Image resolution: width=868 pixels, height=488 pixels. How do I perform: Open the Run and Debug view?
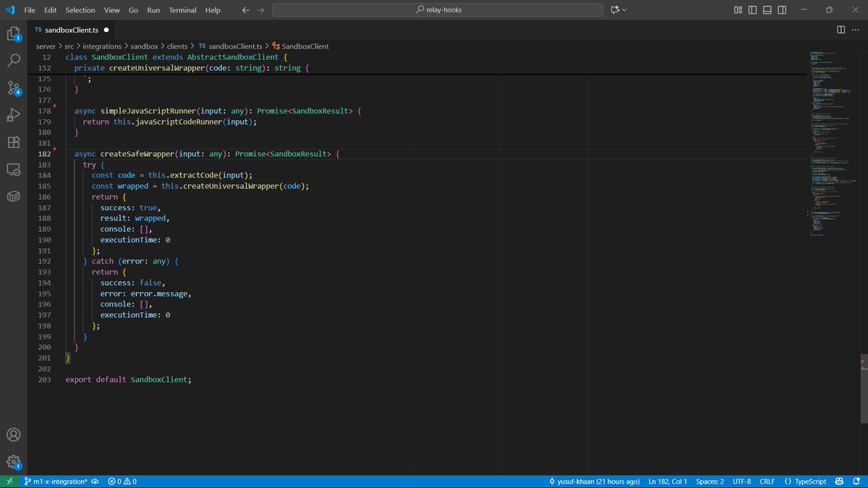coord(13,115)
